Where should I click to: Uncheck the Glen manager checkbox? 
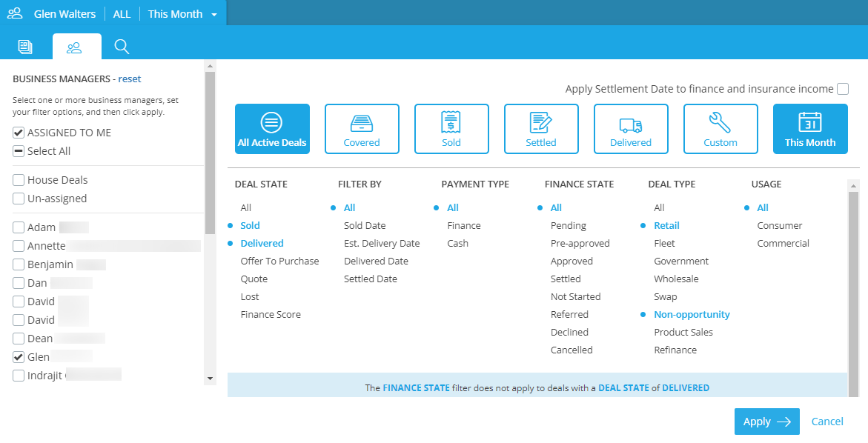click(19, 357)
